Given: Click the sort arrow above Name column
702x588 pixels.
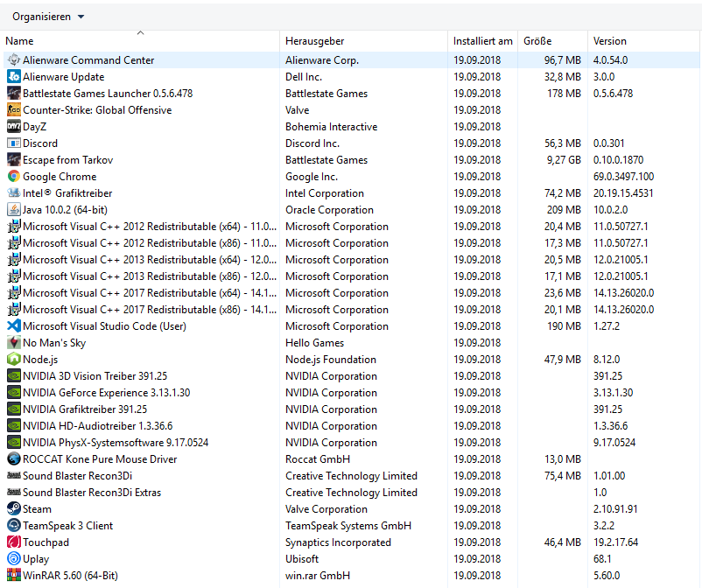Looking at the screenshot, I should tap(140, 32).
